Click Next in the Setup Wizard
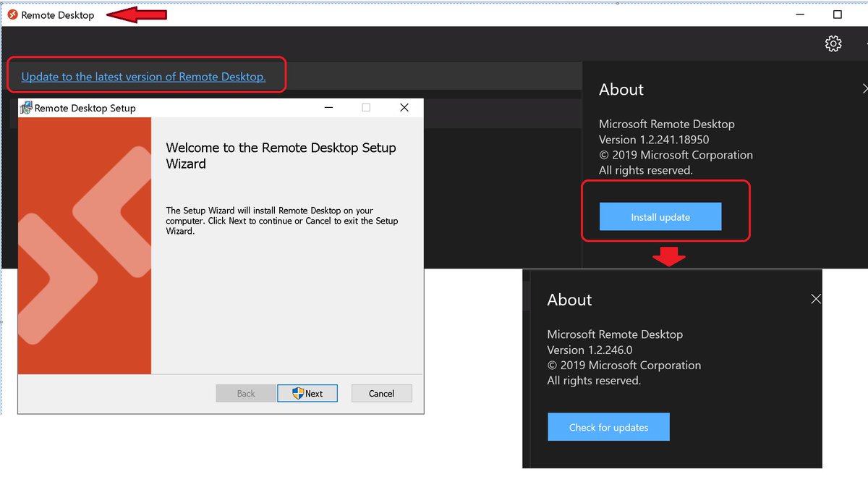Viewport: 868px width, 498px height. (307, 393)
